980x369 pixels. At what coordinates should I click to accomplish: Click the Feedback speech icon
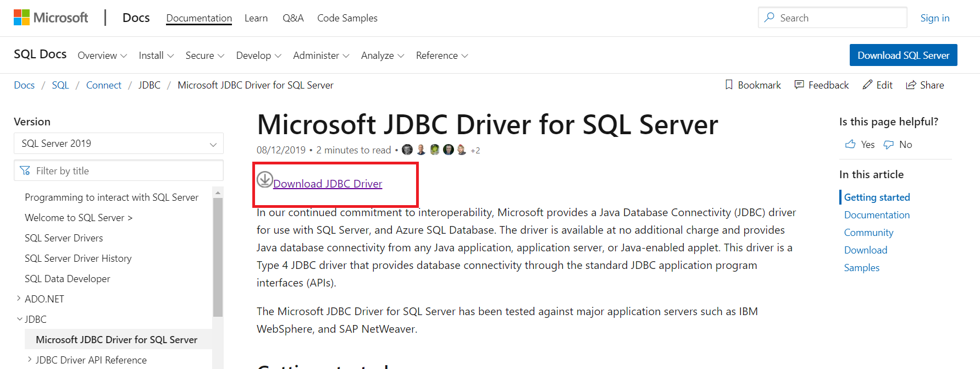tap(799, 85)
